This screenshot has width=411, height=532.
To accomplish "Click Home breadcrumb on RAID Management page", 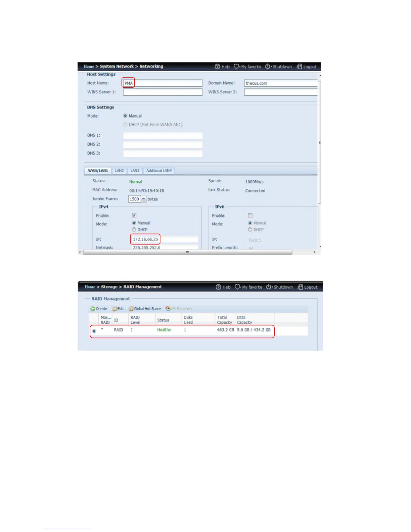I will coord(90,287).
